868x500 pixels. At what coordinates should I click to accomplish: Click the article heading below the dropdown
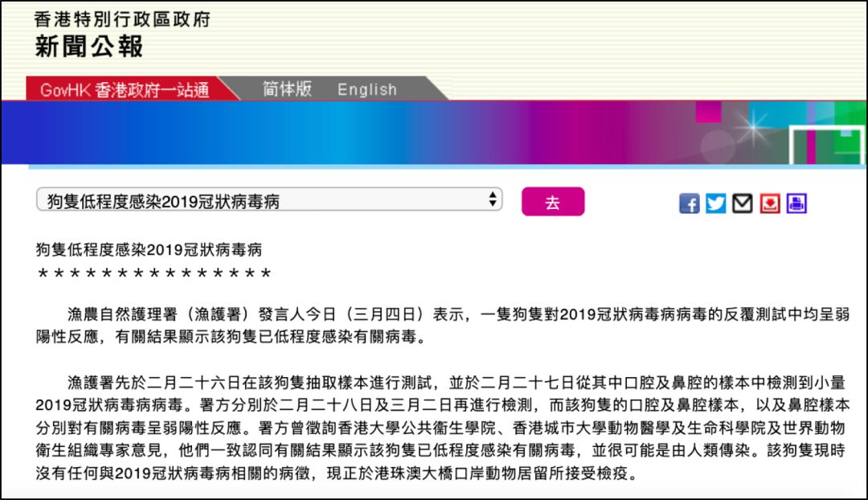[149, 250]
